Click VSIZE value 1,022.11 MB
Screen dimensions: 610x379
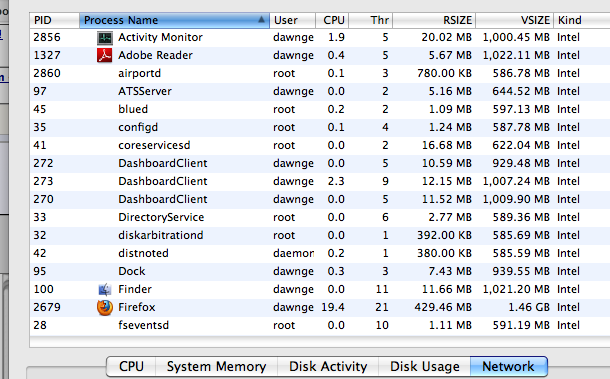coord(516,56)
